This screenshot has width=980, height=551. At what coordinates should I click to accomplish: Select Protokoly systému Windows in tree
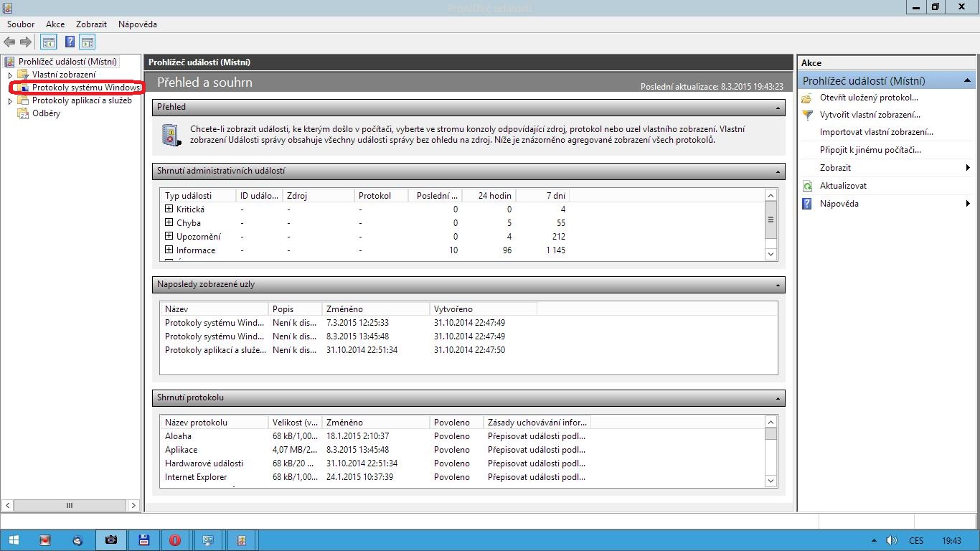[85, 88]
